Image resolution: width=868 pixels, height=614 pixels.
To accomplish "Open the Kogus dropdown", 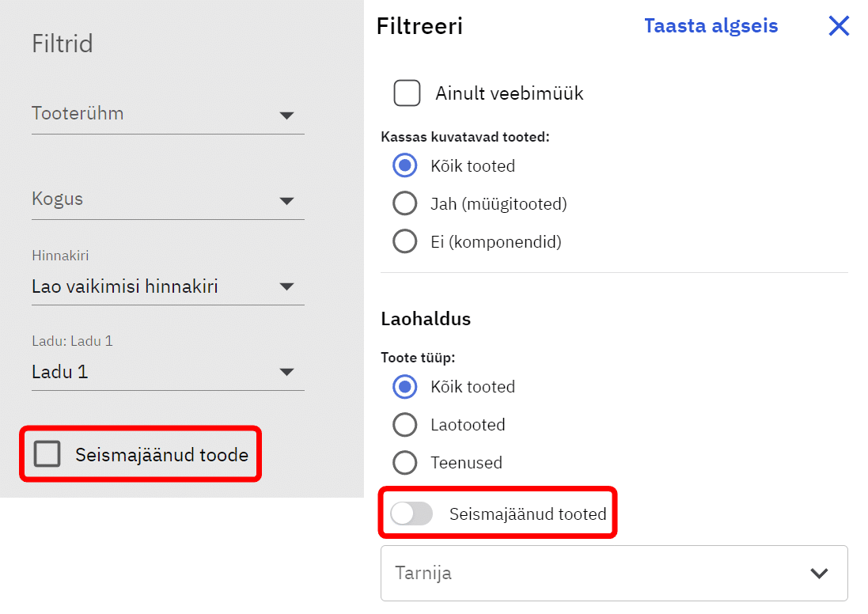I will click(x=158, y=199).
